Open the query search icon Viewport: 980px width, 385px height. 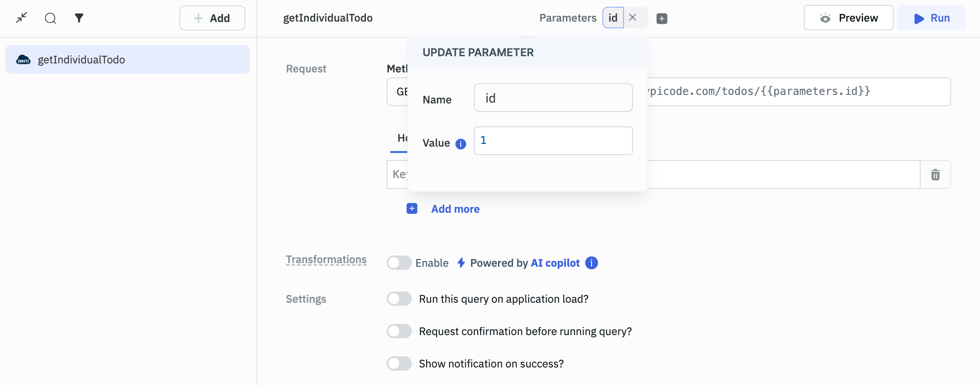50,18
